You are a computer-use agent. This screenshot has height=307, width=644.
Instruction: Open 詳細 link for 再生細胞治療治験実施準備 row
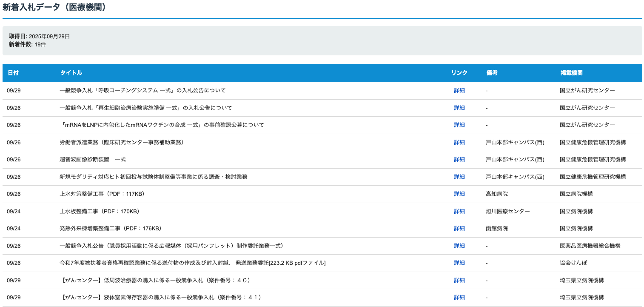pyautogui.click(x=459, y=108)
